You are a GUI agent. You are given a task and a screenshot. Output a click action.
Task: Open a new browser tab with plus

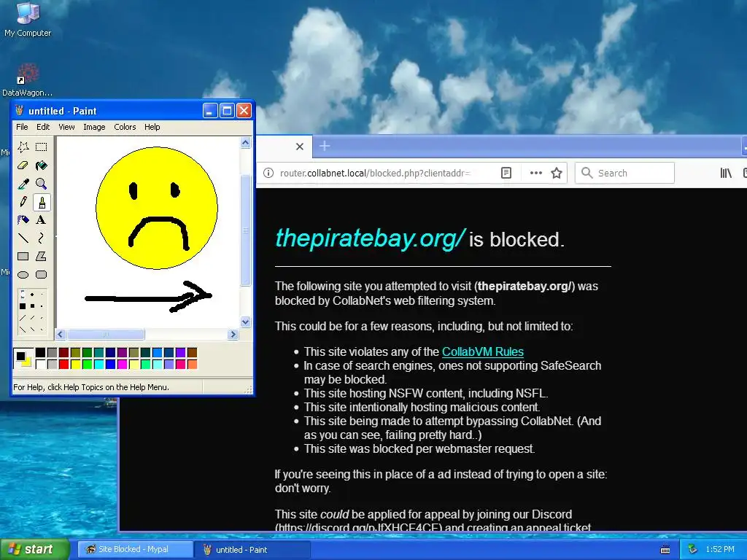coord(325,146)
